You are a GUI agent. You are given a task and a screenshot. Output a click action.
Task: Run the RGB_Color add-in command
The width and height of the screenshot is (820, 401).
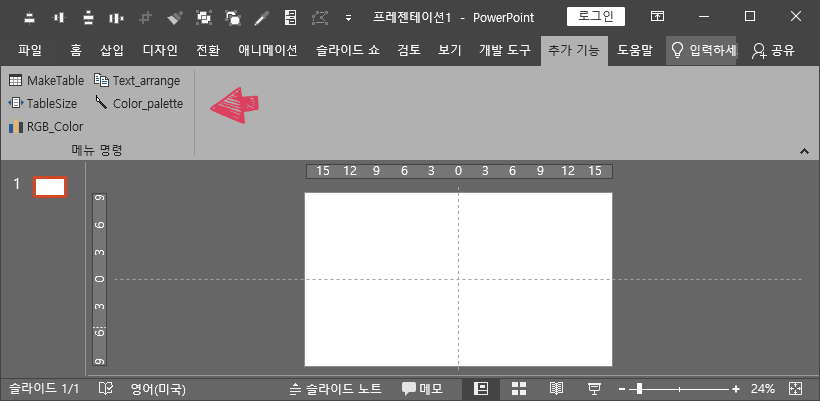click(45, 127)
